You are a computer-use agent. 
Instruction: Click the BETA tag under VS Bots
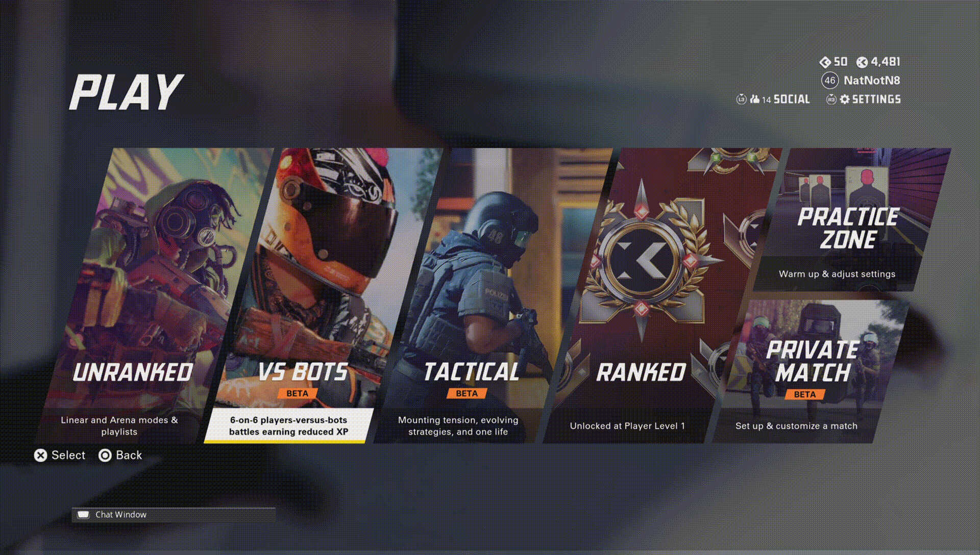point(298,393)
